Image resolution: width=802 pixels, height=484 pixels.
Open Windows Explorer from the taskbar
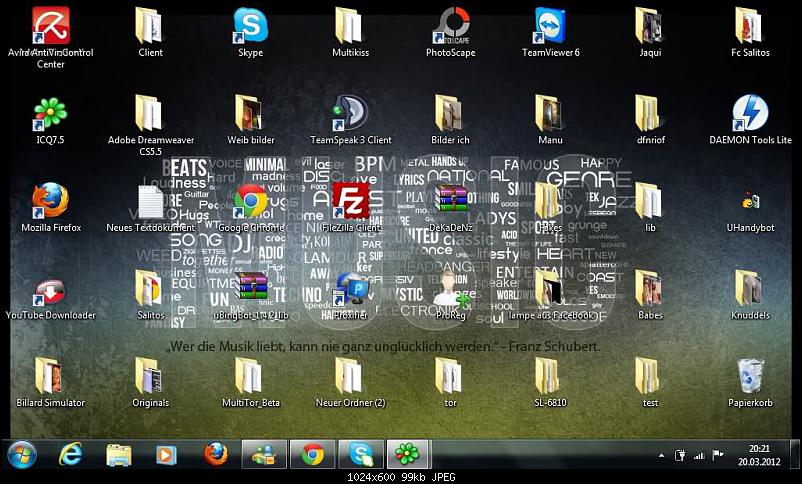coord(119,454)
